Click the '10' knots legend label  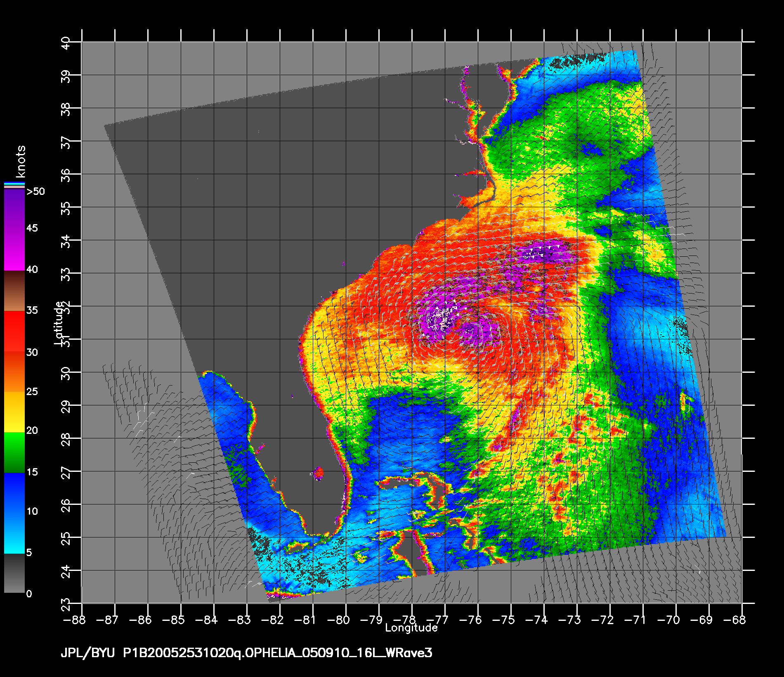32,511
